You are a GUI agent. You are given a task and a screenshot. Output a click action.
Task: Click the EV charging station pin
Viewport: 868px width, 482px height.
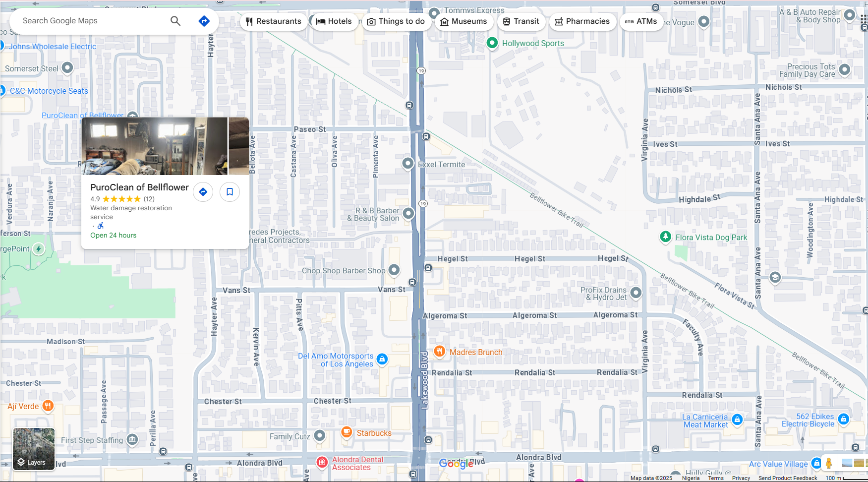(x=39, y=249)
